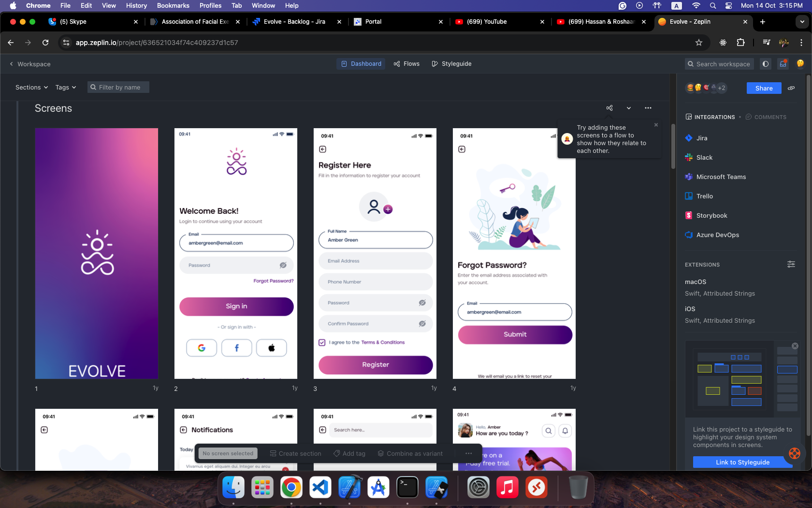Open the Trello integration
The height and width of the screenshot is (508, 812).
coord(699,196)
